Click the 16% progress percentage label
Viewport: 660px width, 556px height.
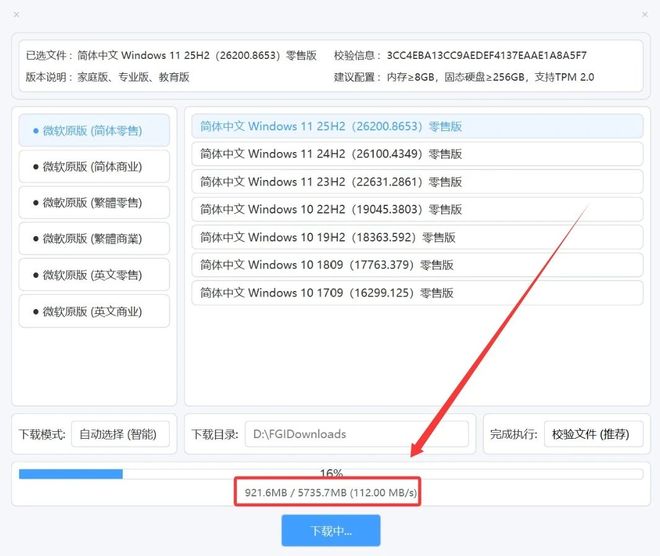pos(331,473)
